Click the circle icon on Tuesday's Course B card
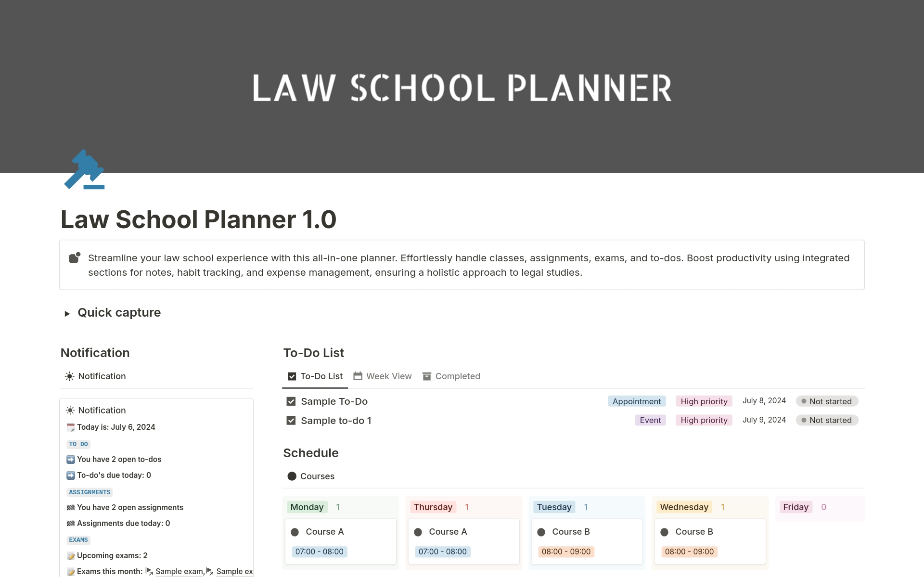This screenshot has width=924, height=577. [541, 532]
